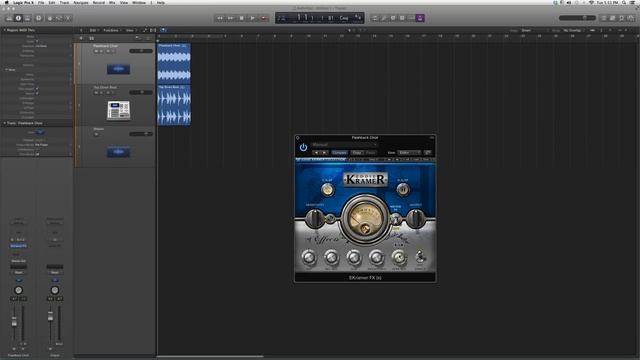
Task: Collapse the More section in Region inspector
Action: click(7, 70)
